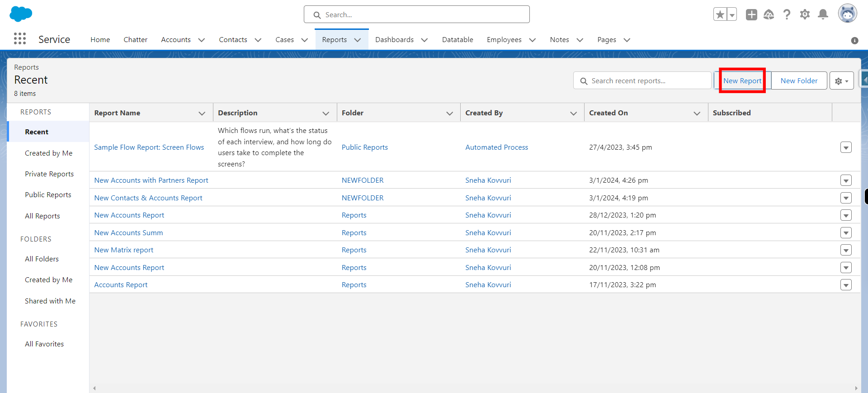Expand the Accounts tab dropdown chevron
Screen dimensions: 868x393
tap(202, 40)
